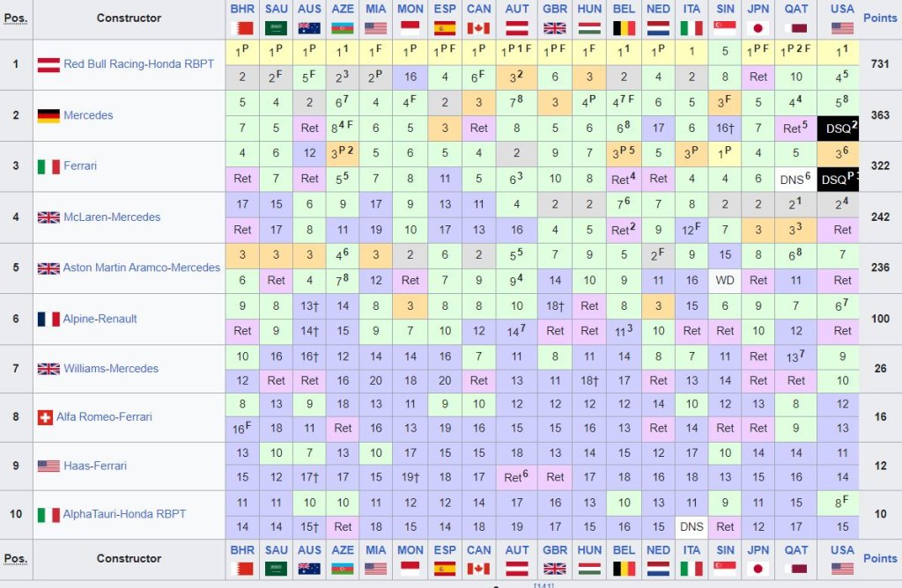
Task: Click the Italian flag beside AlphaTauri-Honda RBPT
Action: click(x=48, y=514)
